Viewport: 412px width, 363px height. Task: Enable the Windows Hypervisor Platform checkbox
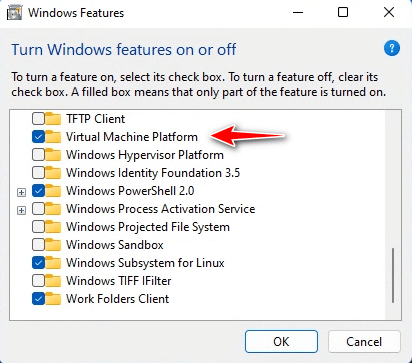click(39, 155)
